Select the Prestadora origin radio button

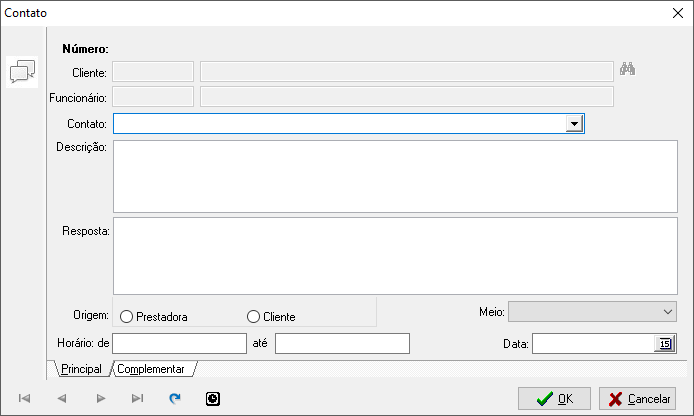coord(127,317)
